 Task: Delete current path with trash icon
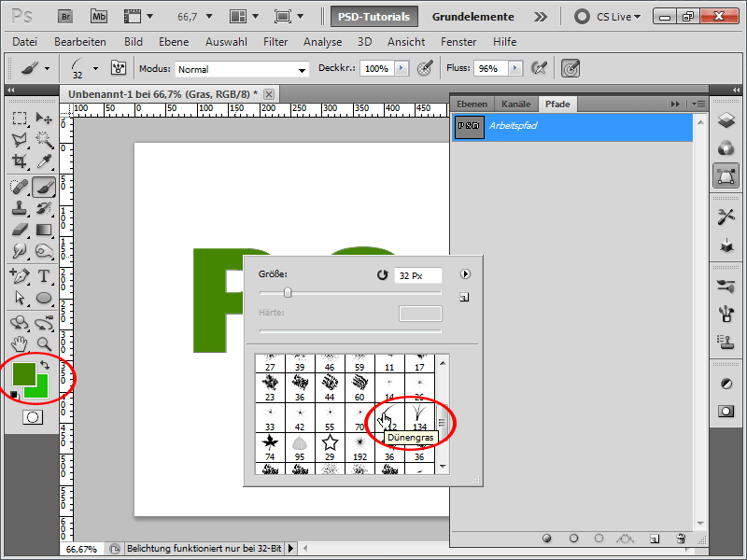pos(681,539)
